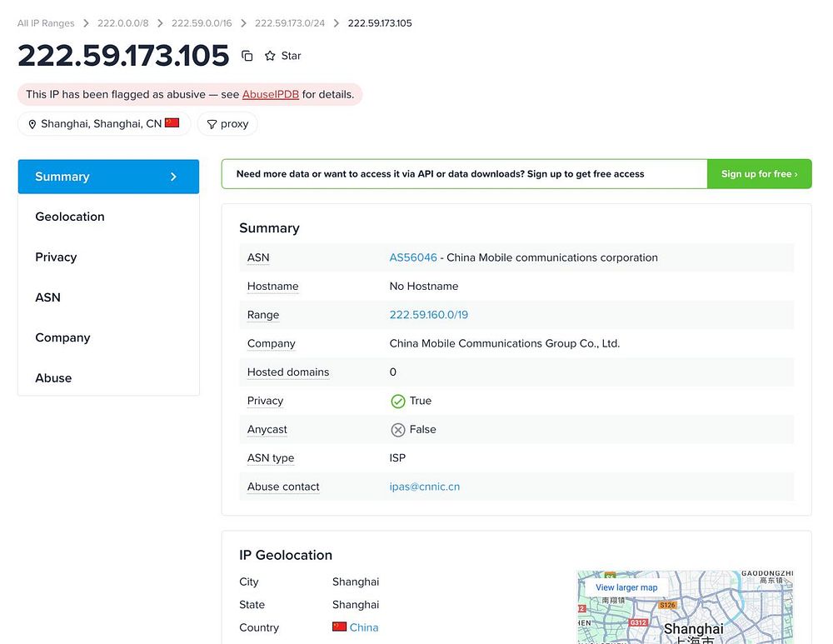Click the China flag in location tag
Viewport: 833px width, 644px height.
(x=172, y=122)
